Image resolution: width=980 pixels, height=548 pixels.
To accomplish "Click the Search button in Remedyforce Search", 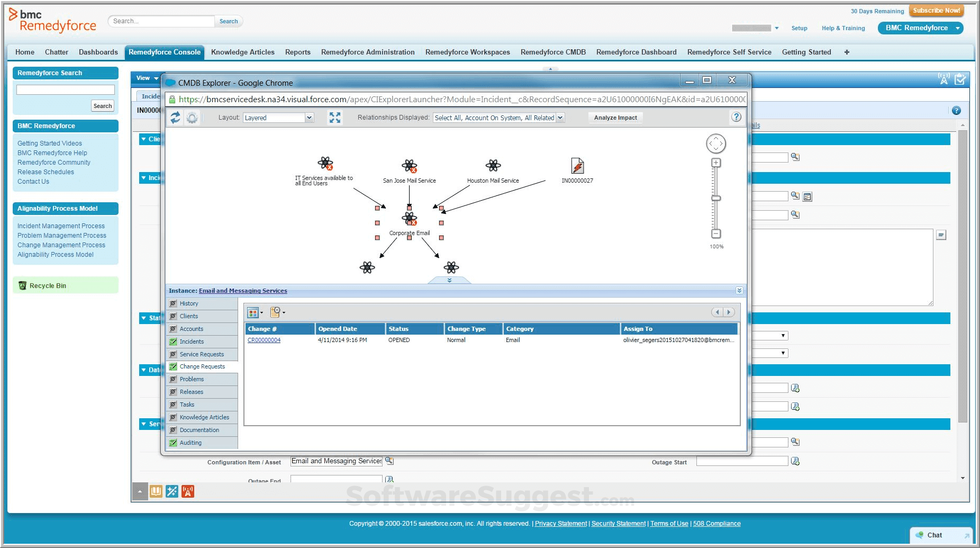I will coord(103,106).
